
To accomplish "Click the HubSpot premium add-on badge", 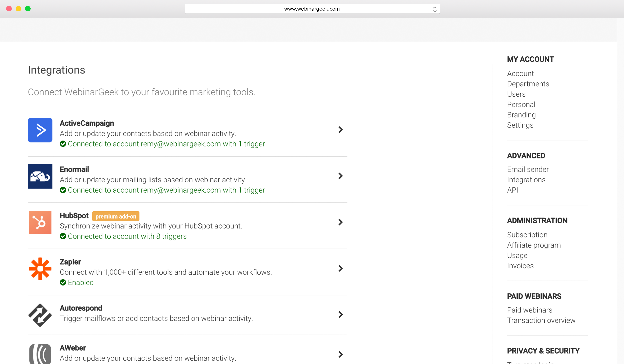I will click(116, 216).
